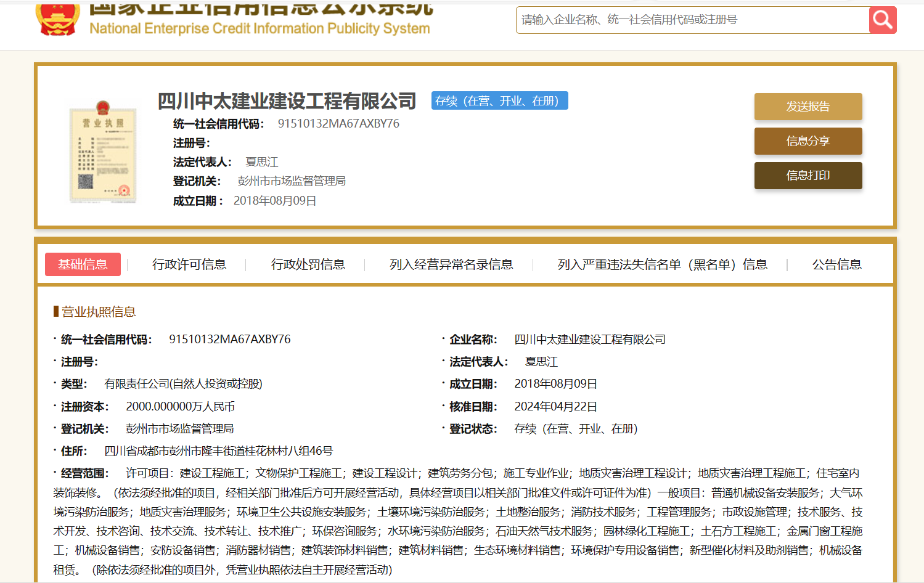This screenshot has width=924, height=583.
Task: Click the national emblem logo
Action: (x=58, y=18)
